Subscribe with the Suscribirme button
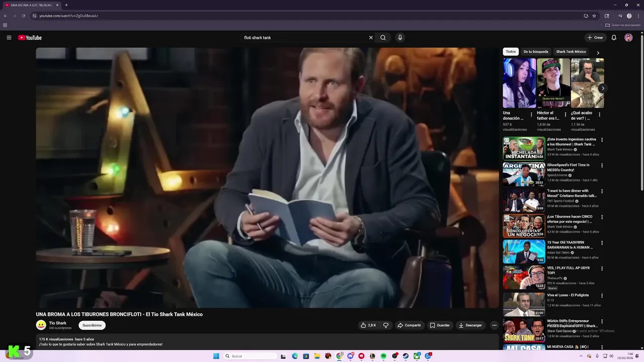Viewport: 644px width, 362px height. click(x=92, y=325)
